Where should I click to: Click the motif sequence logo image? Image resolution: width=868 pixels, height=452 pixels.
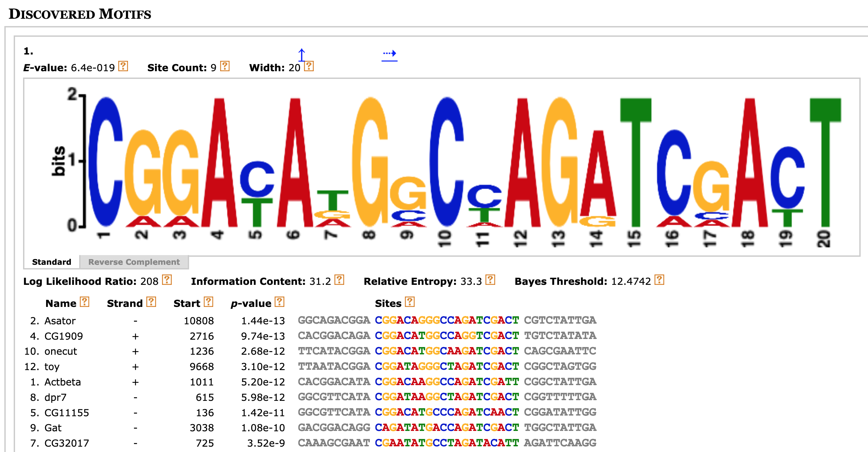441,167
